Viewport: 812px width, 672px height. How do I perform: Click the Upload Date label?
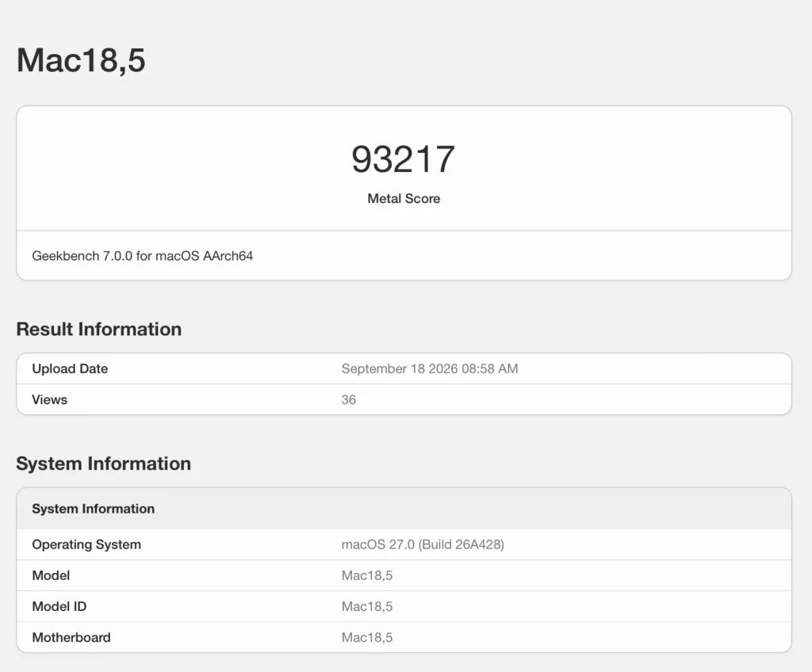(x=70, y=368)
